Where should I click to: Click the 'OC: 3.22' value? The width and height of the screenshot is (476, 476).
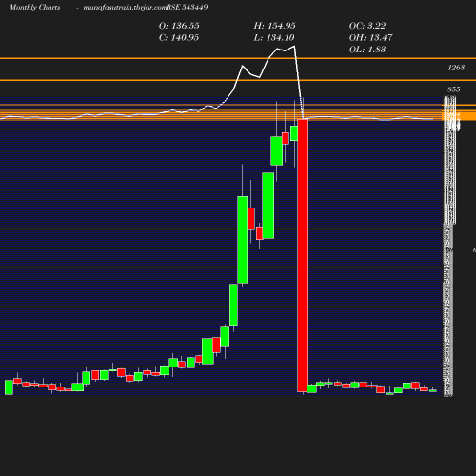(x=367, y=26)
